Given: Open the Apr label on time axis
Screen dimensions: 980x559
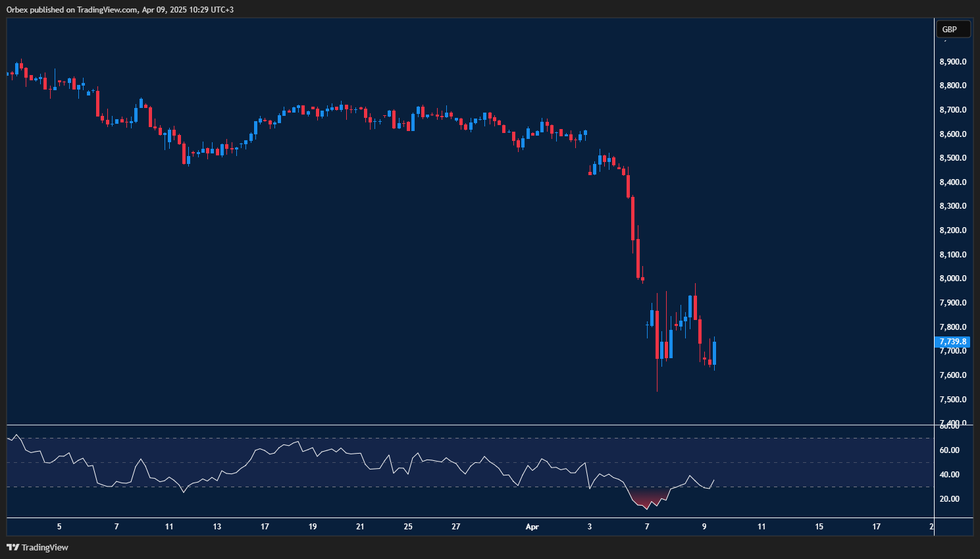Looking at the screenshot, I should click(532, 527).
